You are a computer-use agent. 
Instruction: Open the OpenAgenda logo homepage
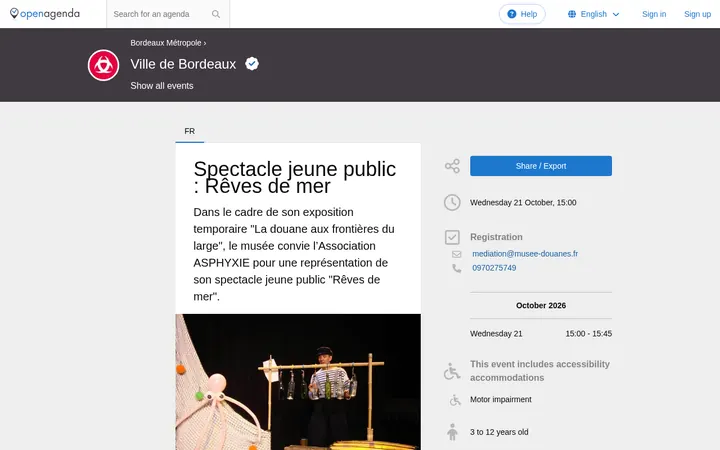pyautogui.click(x=45, y=14)
